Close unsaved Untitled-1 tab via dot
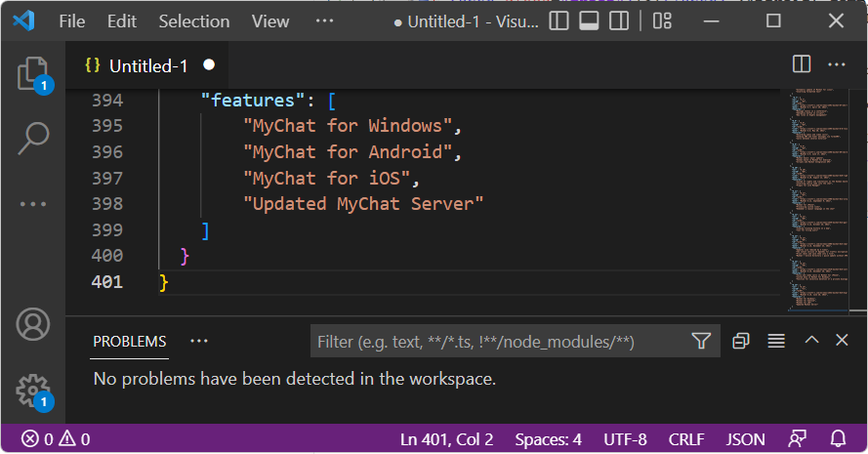This screenshot has width=868, height=454. pyautogui.click(x=209, y=64)
